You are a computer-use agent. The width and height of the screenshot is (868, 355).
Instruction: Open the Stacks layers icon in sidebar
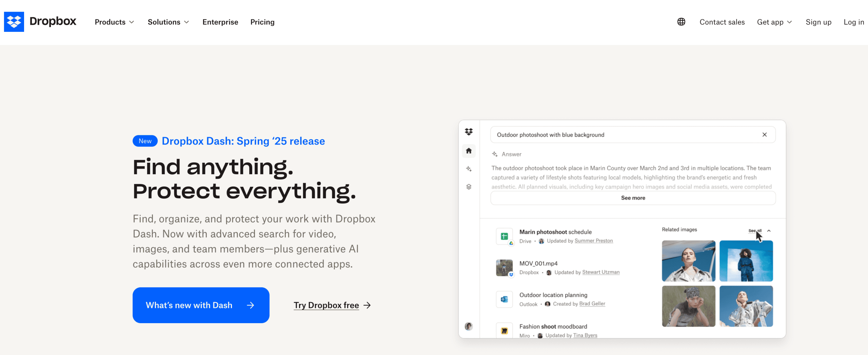click(x=469, y=187)
